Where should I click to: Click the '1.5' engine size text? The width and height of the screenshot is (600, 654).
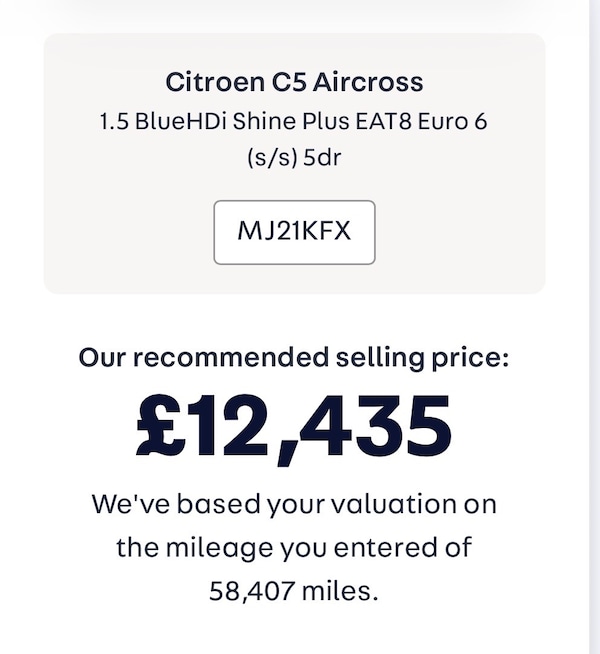click(116, 122)
